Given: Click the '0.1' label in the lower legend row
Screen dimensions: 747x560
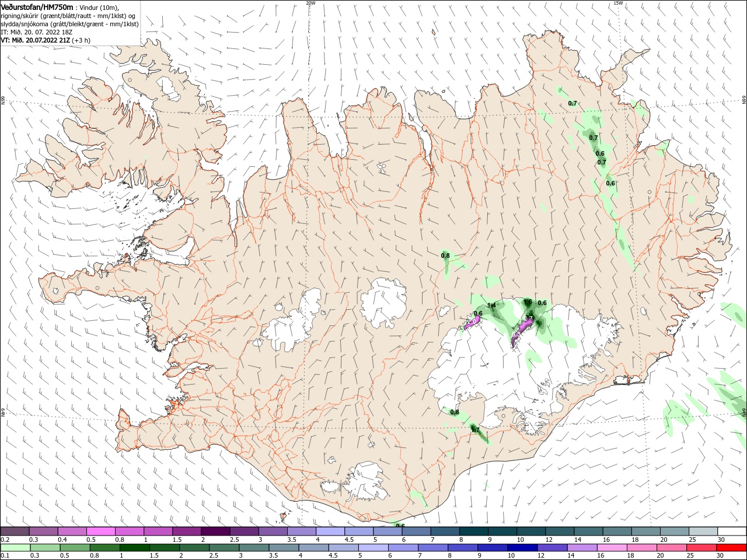Looking at the screenshot, I should point(5,556).
